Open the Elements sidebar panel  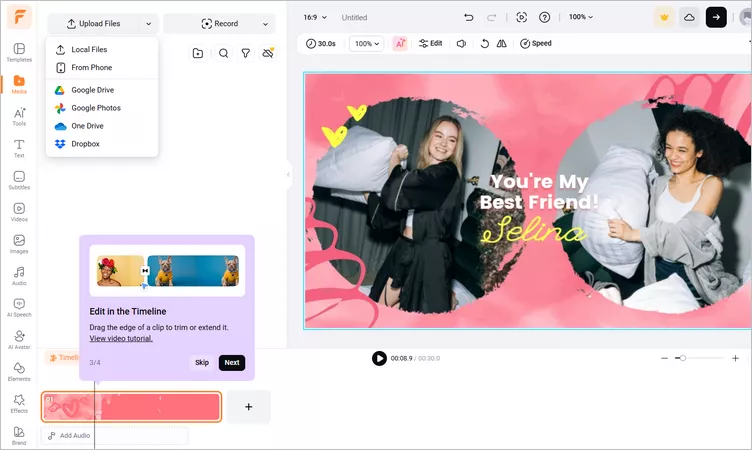click(x=19, y=372)
